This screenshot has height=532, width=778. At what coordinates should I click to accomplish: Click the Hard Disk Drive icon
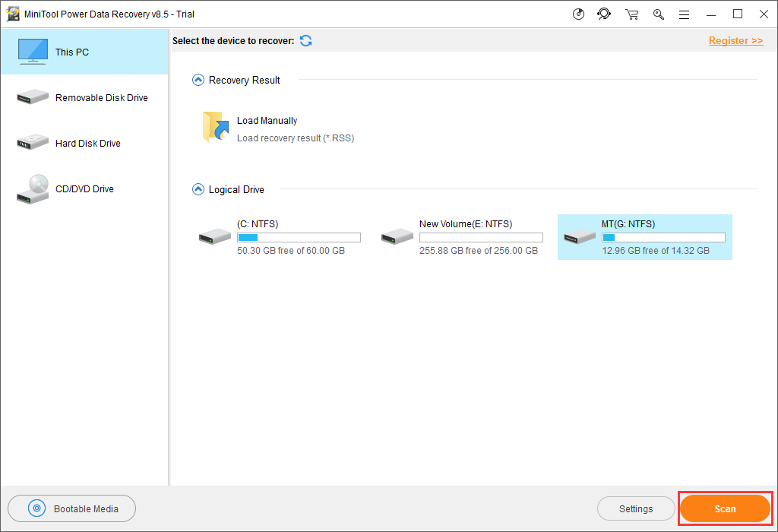coord(33,142)
